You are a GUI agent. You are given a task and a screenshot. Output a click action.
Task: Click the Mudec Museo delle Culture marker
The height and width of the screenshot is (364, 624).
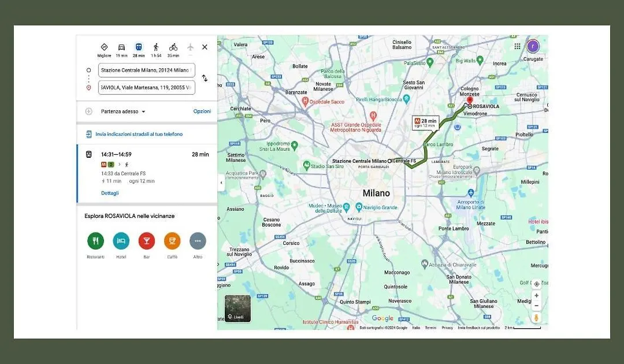347,206
